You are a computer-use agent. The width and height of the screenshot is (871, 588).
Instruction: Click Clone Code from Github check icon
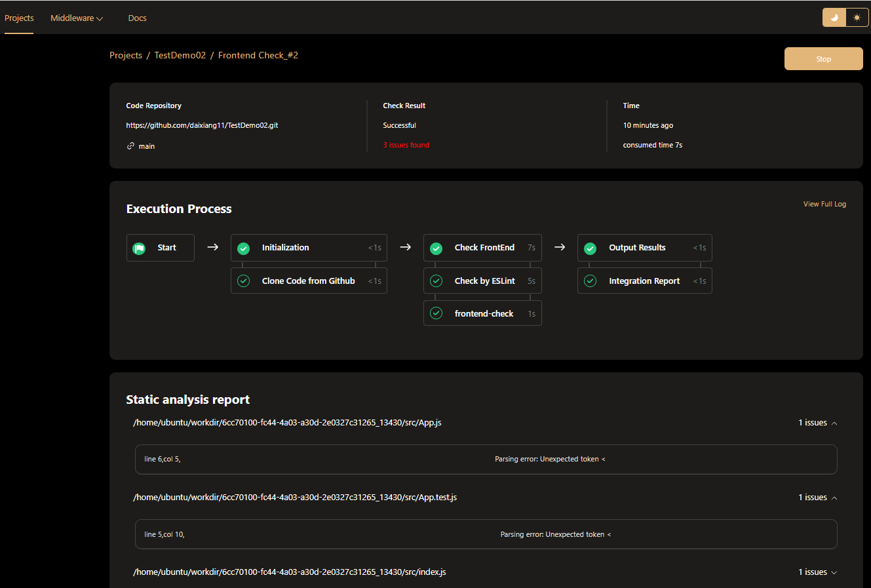pyautogui.click(x=243, y=281)
